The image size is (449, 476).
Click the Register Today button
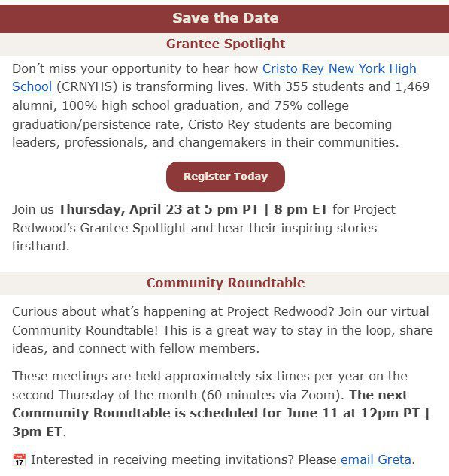(x=226, y=177)
